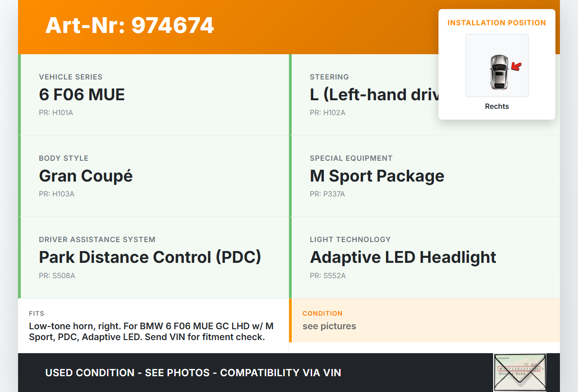
Task: Click the PR: H101A code
Action: [x=56, y=112]
